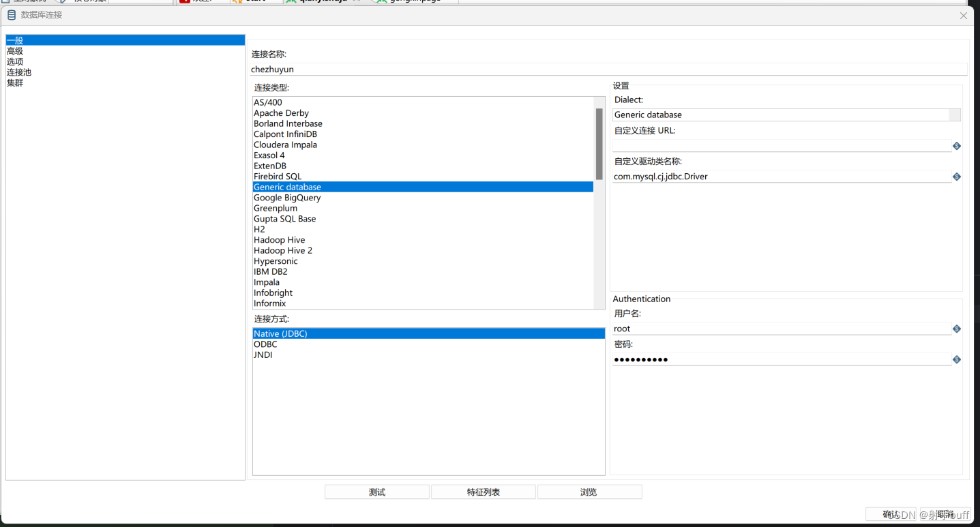Select 集群 category in left panel

click(125, 82)
